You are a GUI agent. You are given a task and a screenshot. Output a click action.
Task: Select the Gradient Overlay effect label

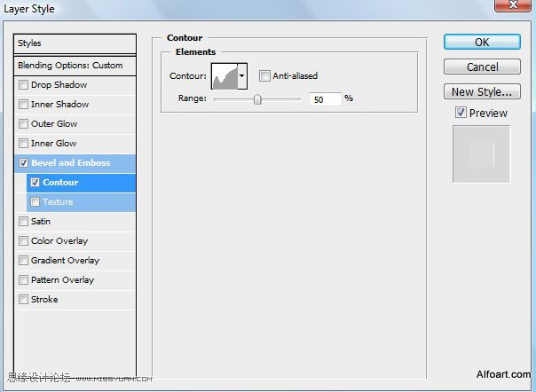pos(65,260)
